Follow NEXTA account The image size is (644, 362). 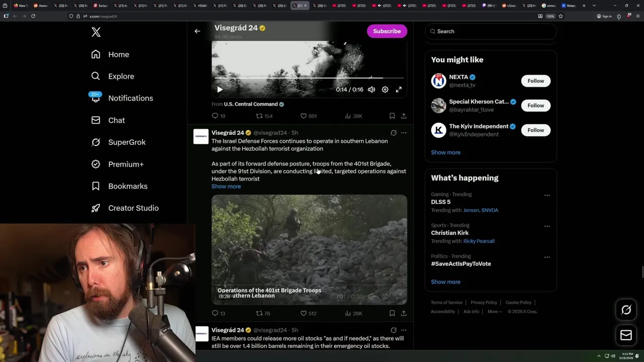click(536, 81)
